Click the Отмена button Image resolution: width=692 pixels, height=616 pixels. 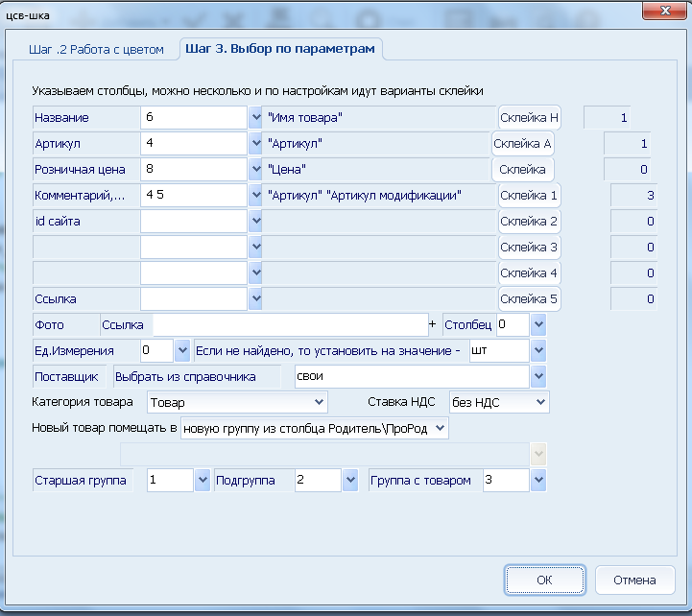point(634,580)
